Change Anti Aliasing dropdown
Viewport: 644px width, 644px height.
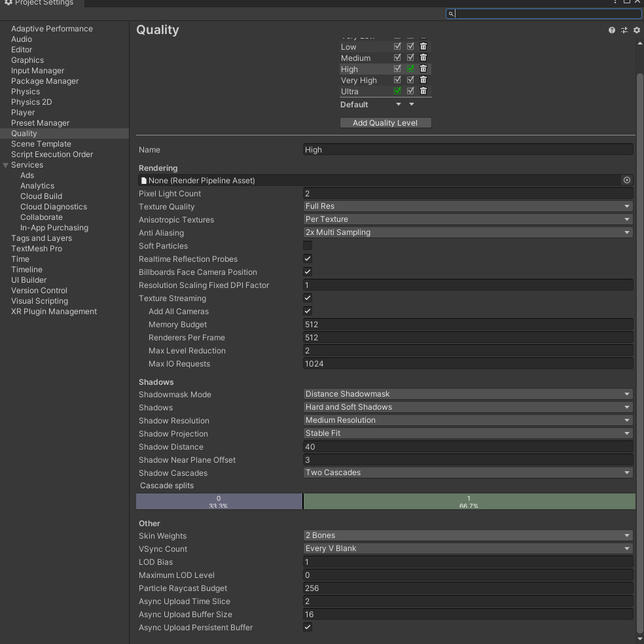click(x=468, y=232)
